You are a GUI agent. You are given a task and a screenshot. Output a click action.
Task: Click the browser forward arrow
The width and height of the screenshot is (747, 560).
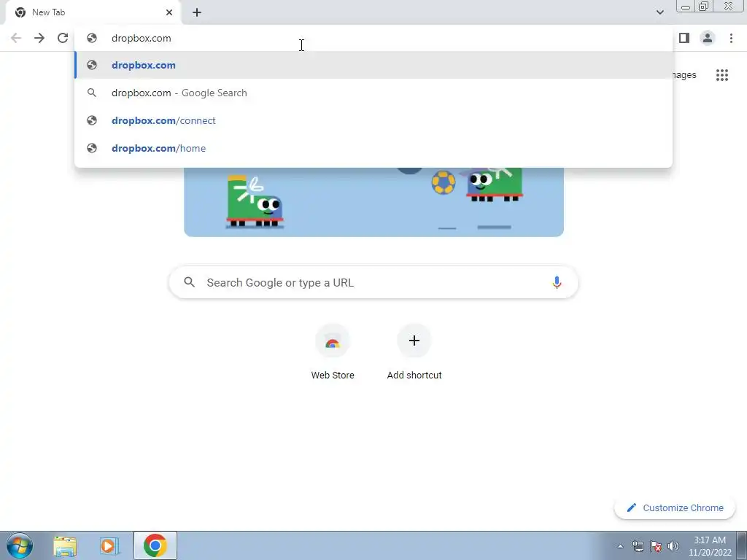pyautogui.click(x=39, y=38)
